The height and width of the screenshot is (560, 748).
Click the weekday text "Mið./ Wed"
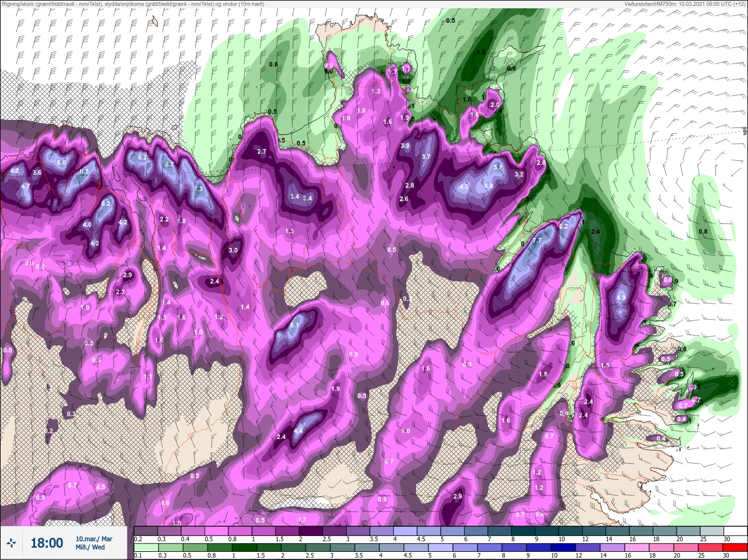tap(90, 547)
